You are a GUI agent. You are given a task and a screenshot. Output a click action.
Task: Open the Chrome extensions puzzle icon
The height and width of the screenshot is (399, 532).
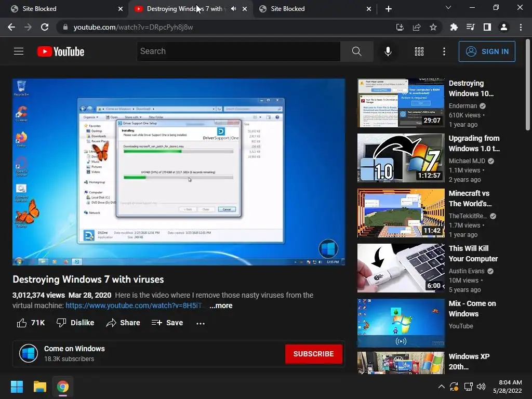(454, 27)
